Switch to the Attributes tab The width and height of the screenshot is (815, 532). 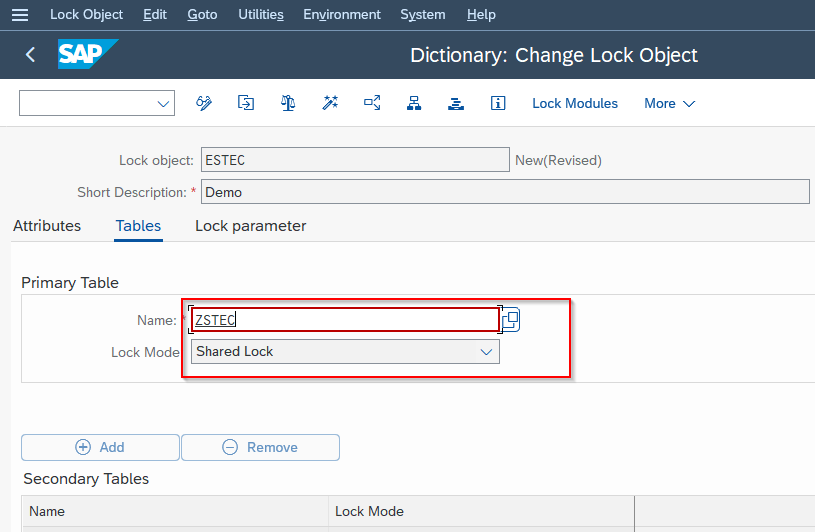pos(47,226)
